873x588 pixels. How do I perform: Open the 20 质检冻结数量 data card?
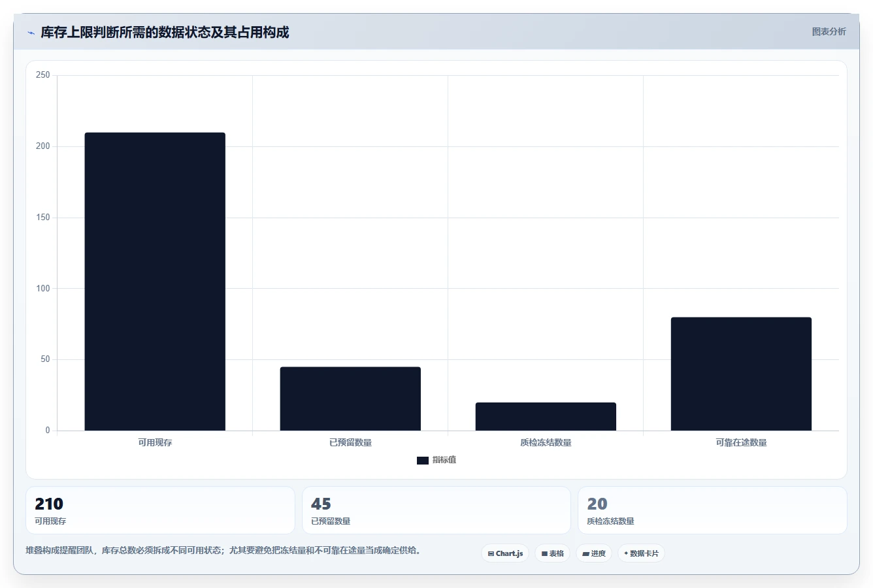pyautogui.click(x=712, y=510)
